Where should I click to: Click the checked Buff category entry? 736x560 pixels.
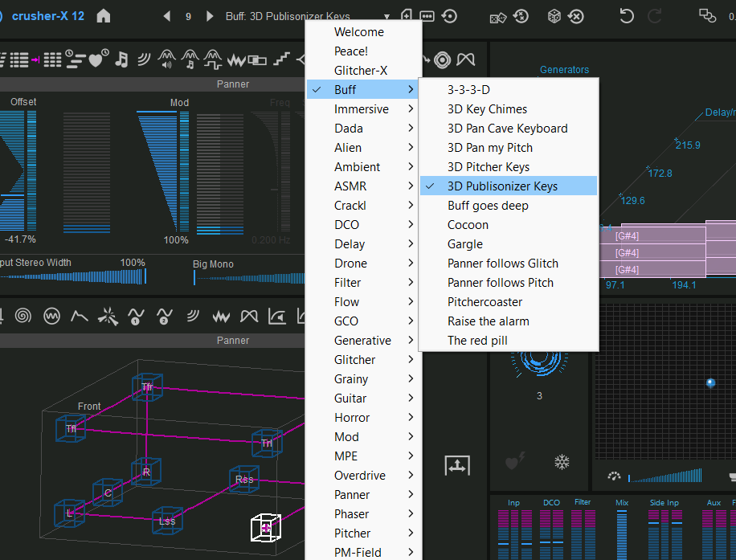[346, 90]
